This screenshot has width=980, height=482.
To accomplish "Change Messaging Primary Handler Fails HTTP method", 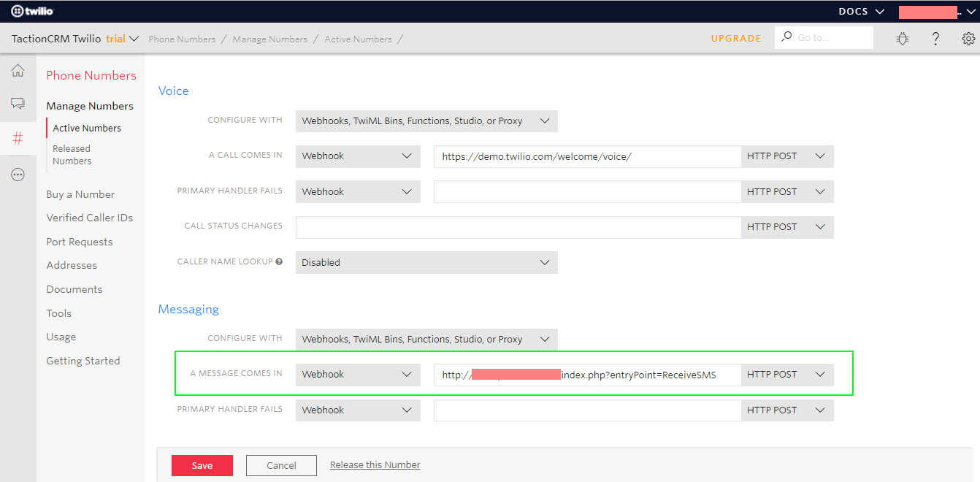I will tap(787, 410).
